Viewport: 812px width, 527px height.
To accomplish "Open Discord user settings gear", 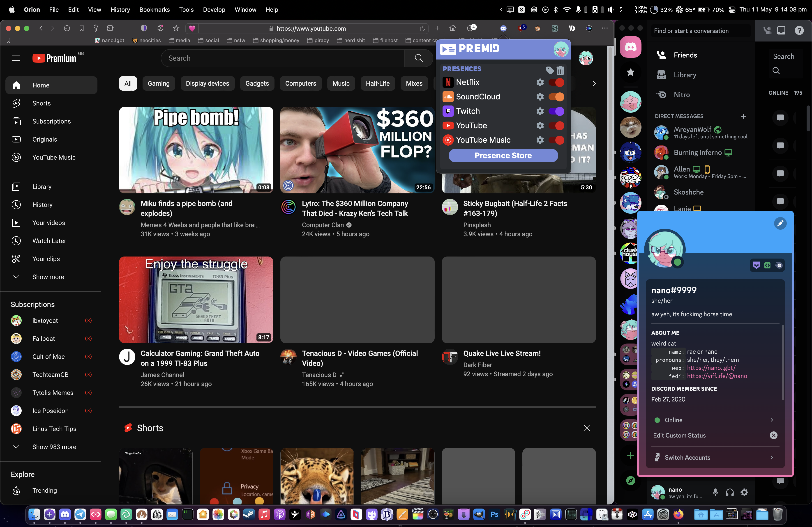I will pos(744,492).
